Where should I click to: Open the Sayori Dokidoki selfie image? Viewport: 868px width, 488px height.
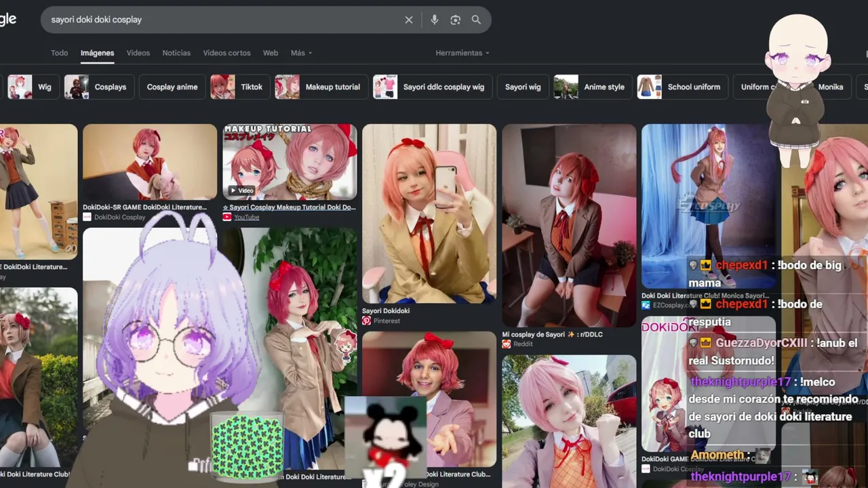(429, 213)
